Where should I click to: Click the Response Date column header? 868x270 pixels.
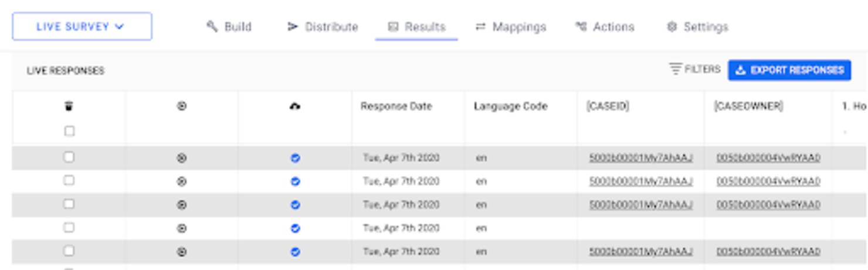coord(396,106)
